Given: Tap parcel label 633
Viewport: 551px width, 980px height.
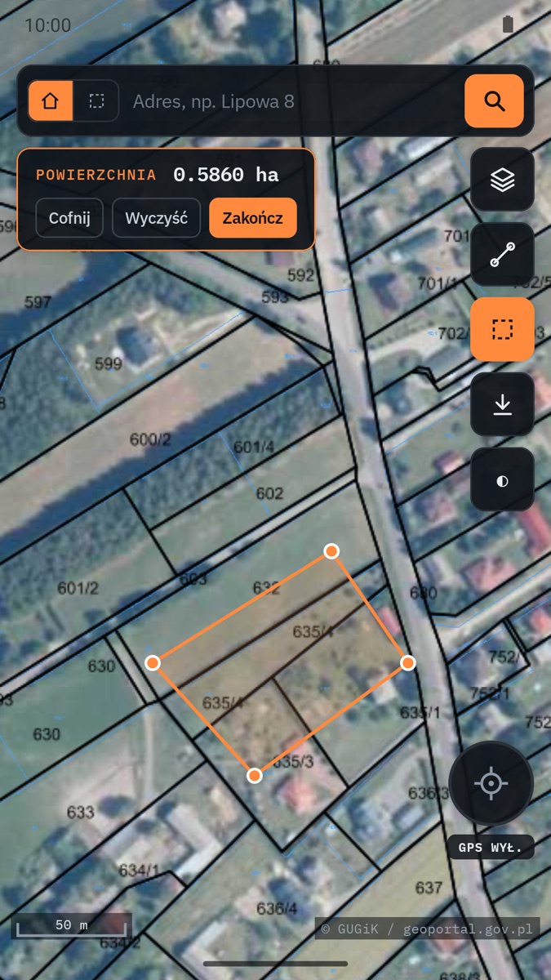Looking at the screenshot, I should 81,813.
